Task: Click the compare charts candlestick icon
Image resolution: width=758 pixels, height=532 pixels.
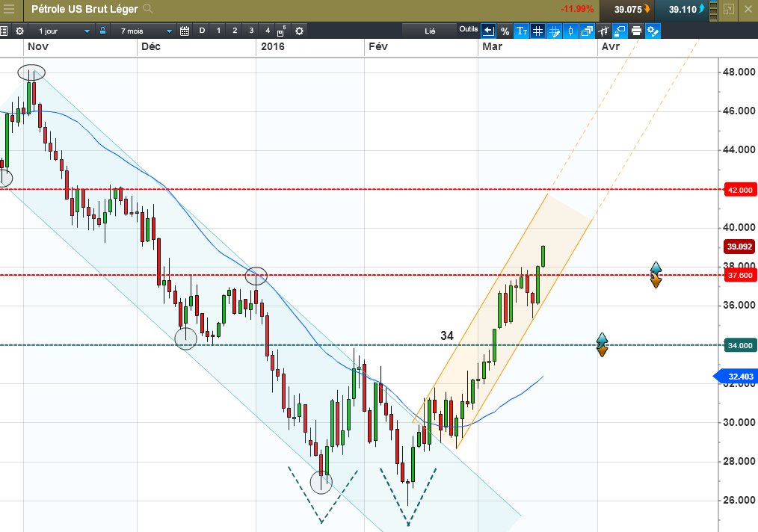Action: (x=603, y=31)
